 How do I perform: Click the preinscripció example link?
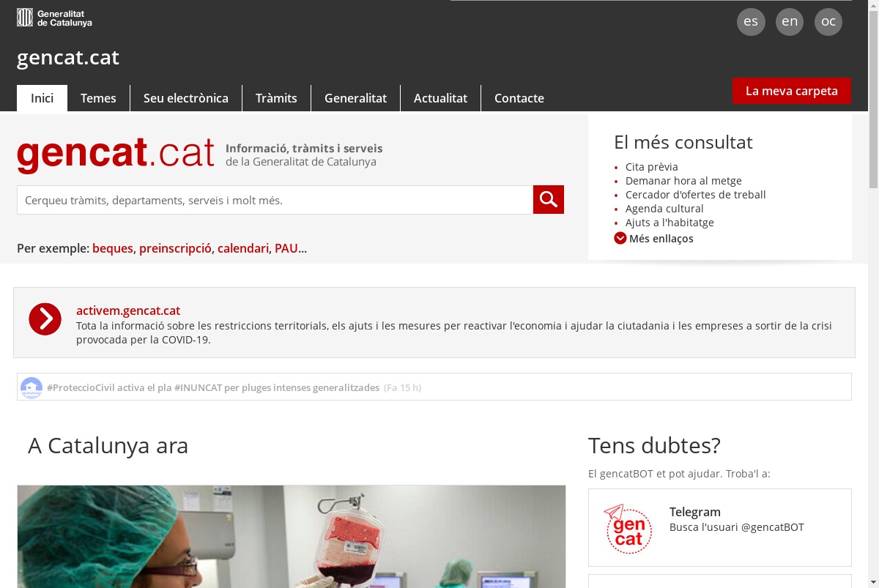[175, 248]
